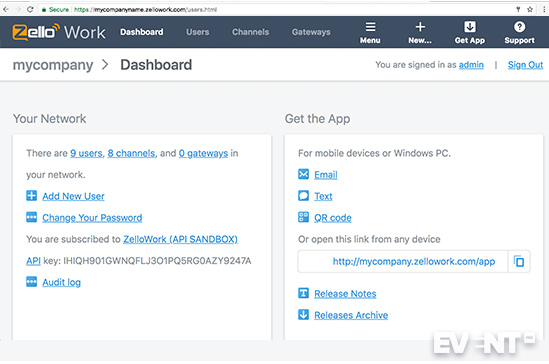Open the Releases Archive link
Screen dimensions: 549x364
pos(351,315)
